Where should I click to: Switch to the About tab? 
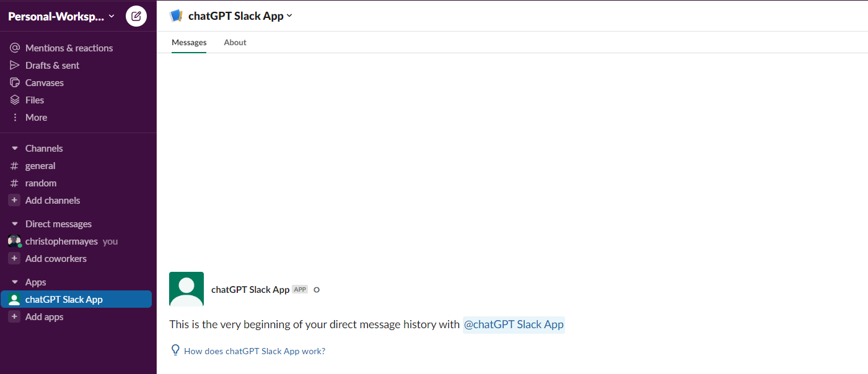coord(235,43)
